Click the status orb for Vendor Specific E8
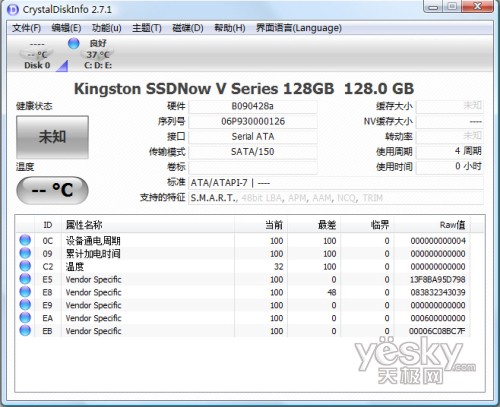The width and height of the screenshot is (500, 407). pyautogui.click(x=25, y=292)
